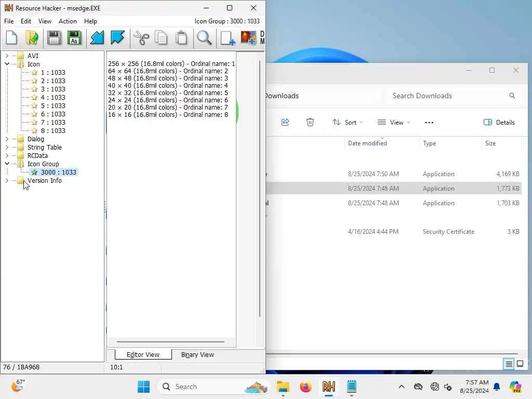Expand the String Table folder node
The width and height of the screenshot is (532, 399).
7,147
